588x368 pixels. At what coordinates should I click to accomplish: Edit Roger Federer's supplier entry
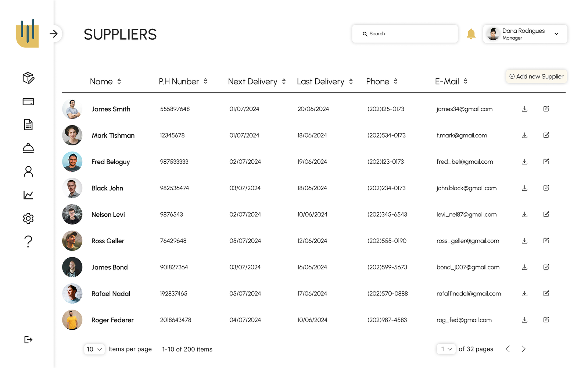[x=546, y=320]
